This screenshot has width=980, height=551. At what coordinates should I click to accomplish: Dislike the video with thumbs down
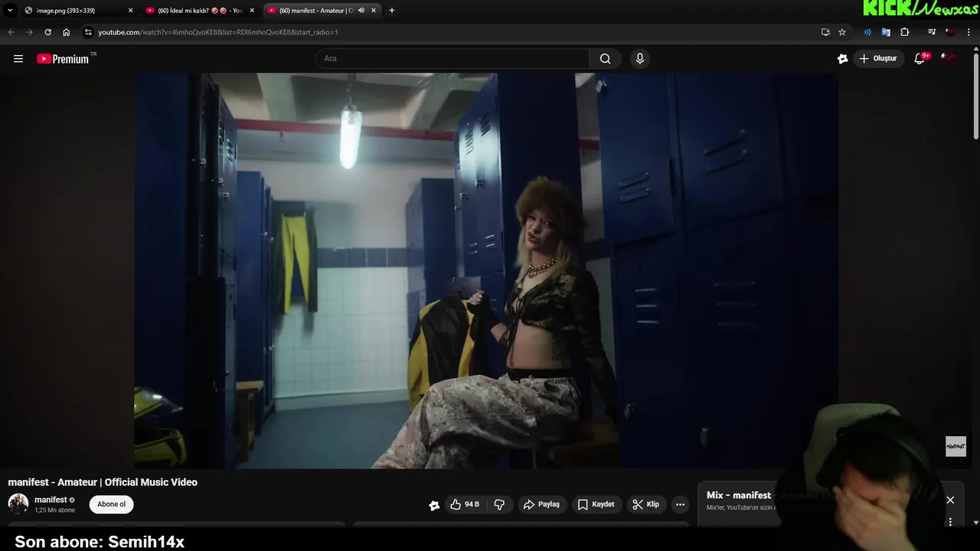point(499,504)
